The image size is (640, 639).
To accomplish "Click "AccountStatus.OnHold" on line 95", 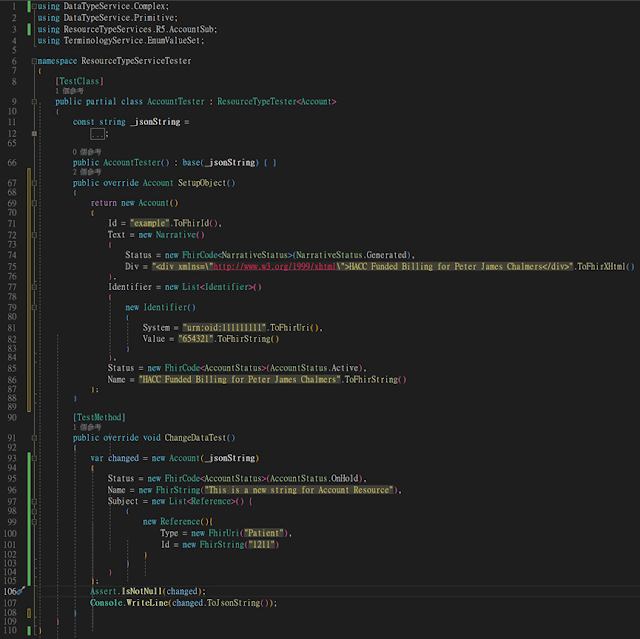I will [x=314, y=478].
